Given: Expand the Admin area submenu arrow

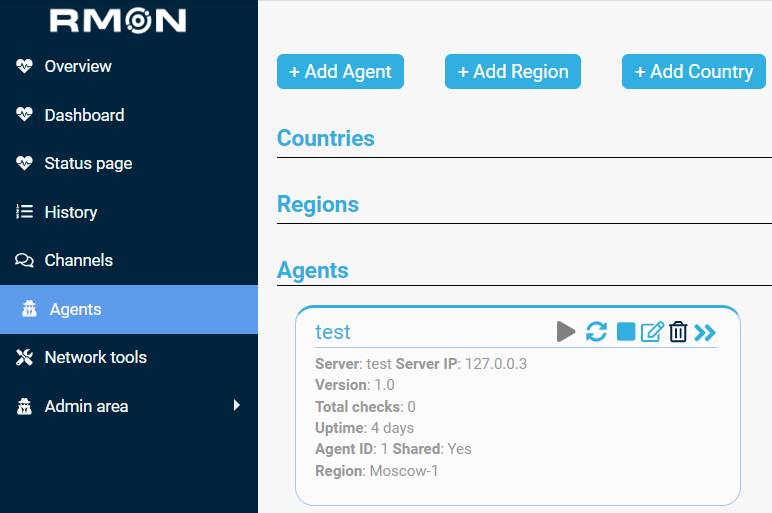Looking at the screenshot, I should coord(237,406).
